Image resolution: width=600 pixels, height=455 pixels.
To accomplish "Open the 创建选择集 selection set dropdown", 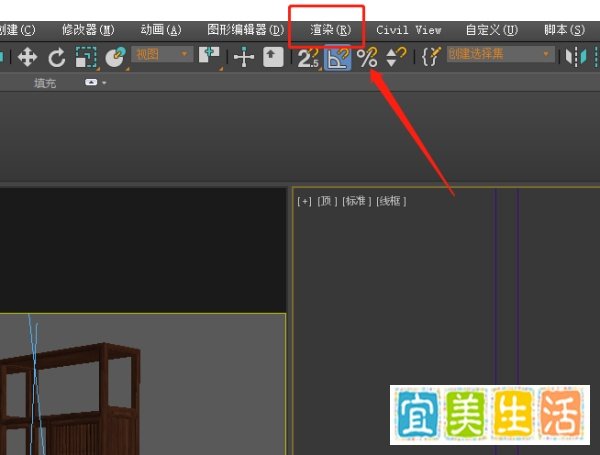I will point(500,54).
